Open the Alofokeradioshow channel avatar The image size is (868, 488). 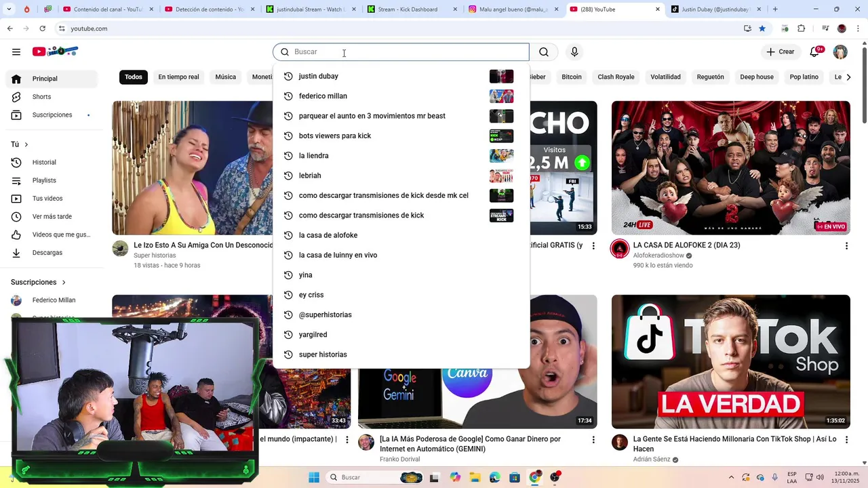tap(620, 249)
